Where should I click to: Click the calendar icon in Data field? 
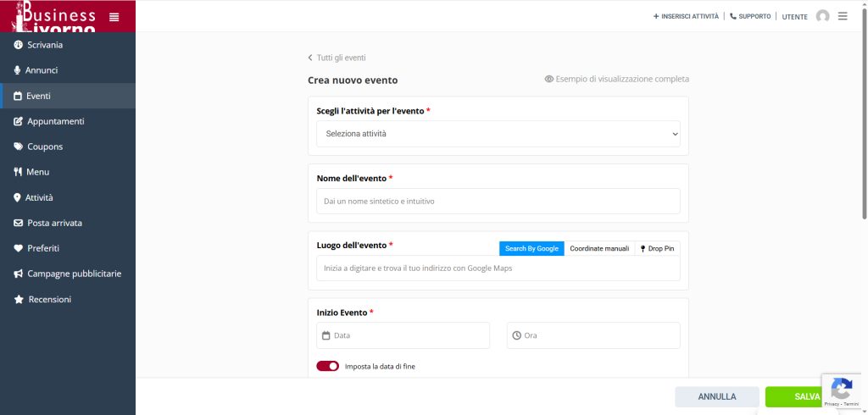326,335
